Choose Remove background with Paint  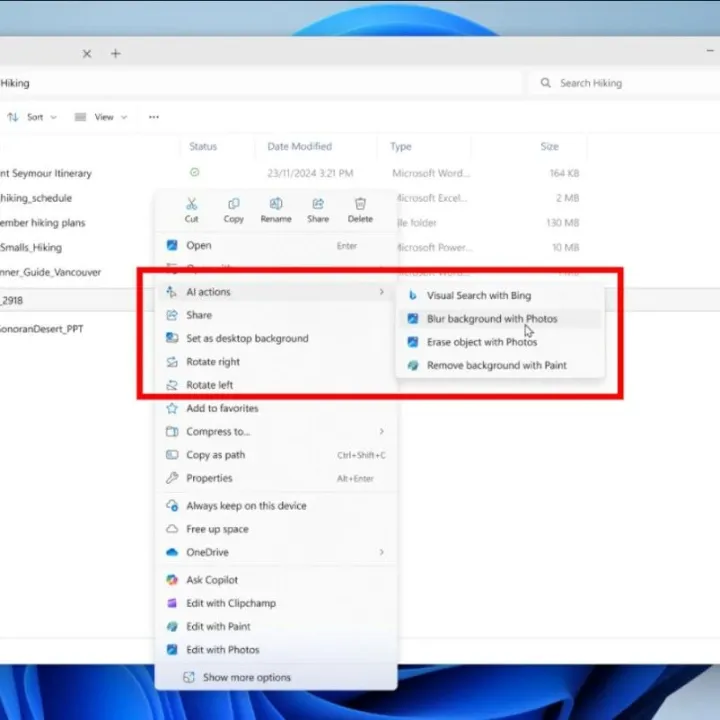[x=500, y=366]
